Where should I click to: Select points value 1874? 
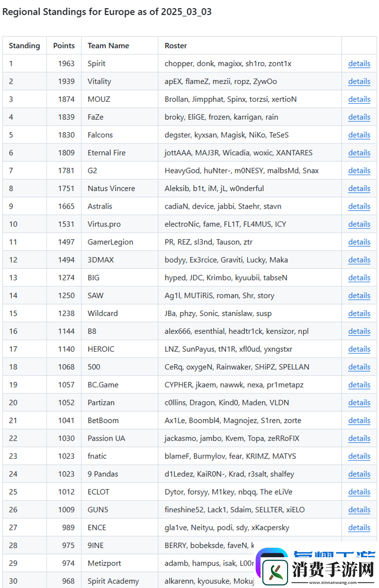(66, 99)
